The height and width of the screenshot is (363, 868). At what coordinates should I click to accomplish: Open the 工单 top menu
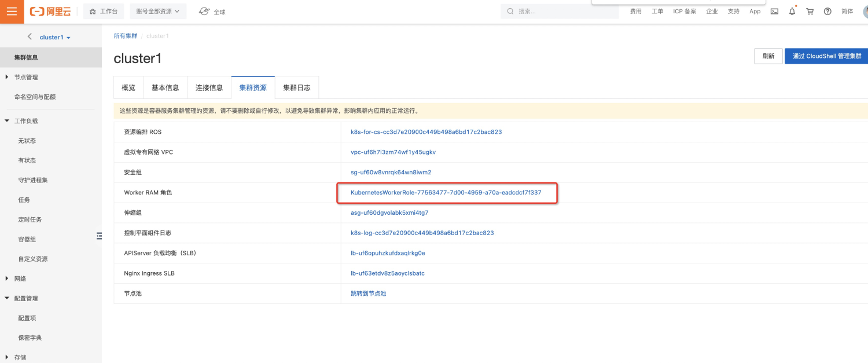click(x=657, y=12)
